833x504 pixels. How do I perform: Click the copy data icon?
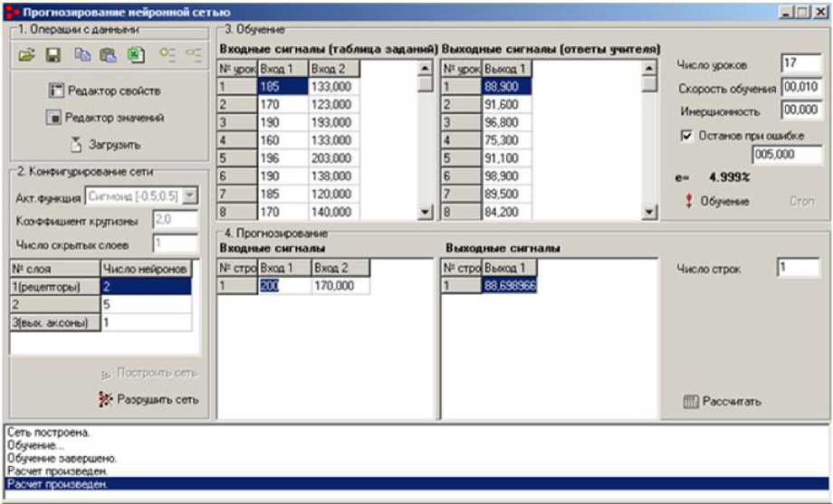pos(82,54)
